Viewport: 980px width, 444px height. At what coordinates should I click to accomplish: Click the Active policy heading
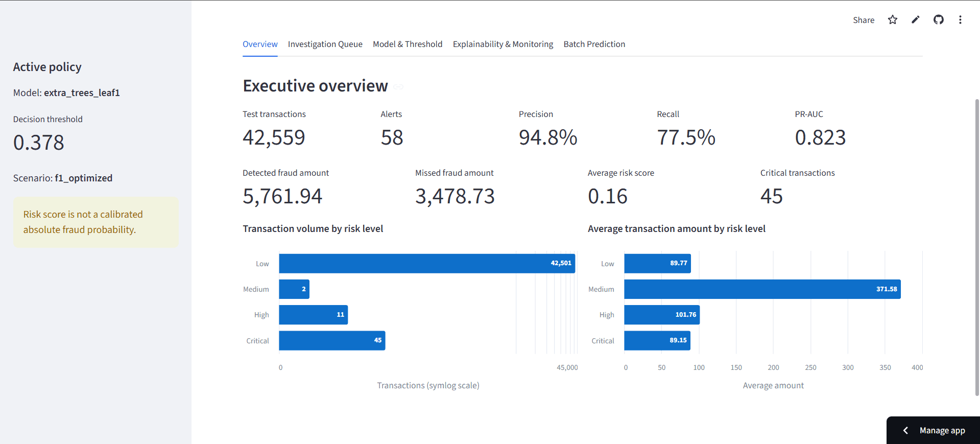(x=47, y=67)
